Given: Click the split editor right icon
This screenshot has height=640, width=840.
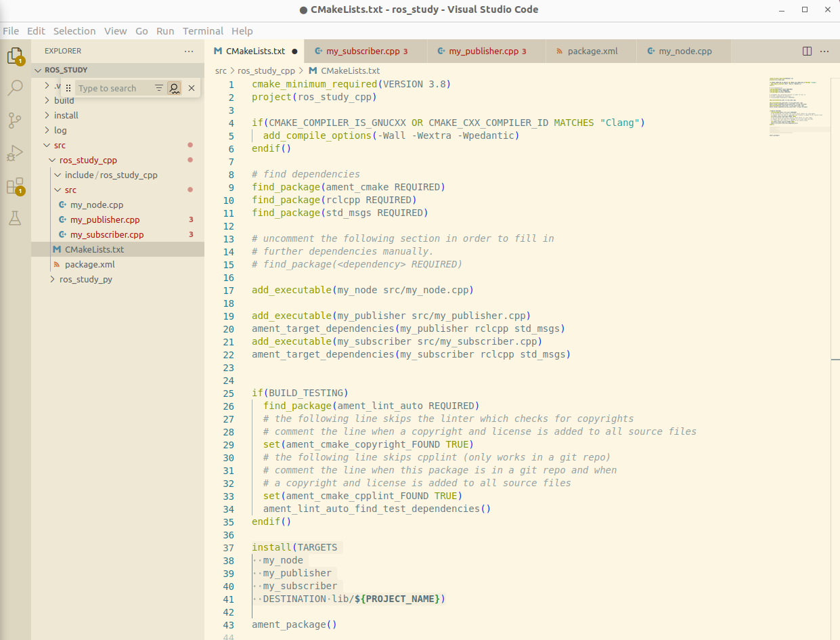Looking at the screenshot, I should [x=807, y=51].
